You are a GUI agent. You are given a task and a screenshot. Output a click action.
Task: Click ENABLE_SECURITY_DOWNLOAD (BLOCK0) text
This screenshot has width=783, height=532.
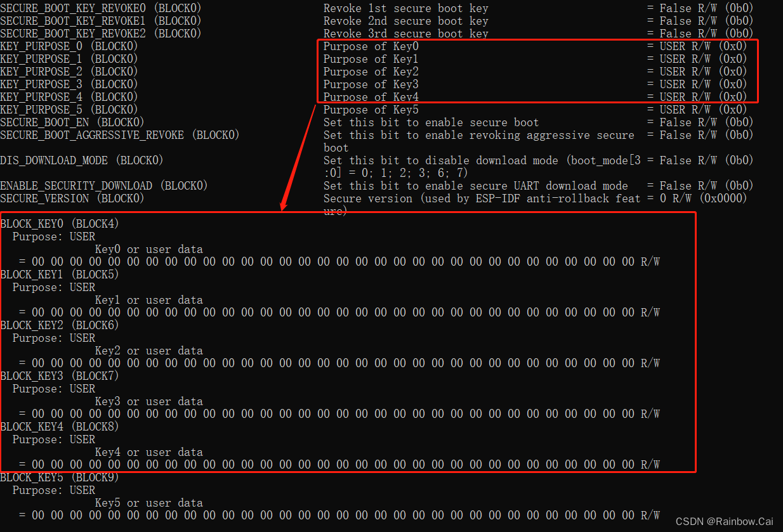pos(103,186)
